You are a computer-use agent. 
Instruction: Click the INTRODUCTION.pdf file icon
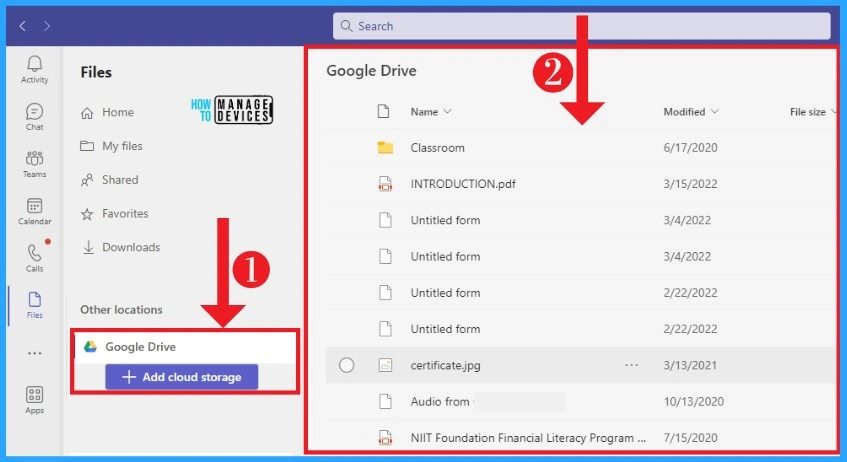(385, 184)
